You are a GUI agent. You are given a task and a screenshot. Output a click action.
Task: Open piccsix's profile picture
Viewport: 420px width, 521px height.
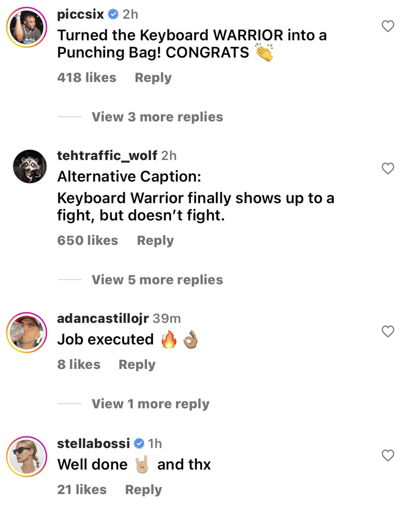pos(27,27)
